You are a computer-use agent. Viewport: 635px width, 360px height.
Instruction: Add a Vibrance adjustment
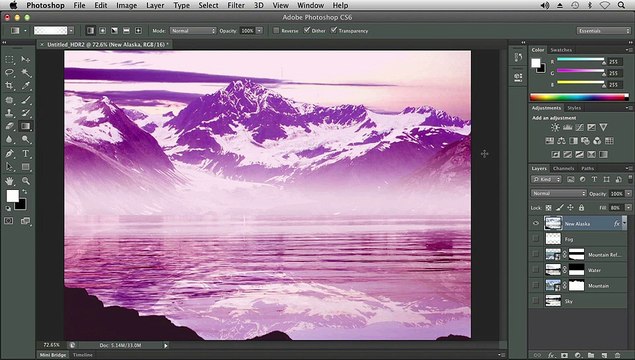[603, 127]
